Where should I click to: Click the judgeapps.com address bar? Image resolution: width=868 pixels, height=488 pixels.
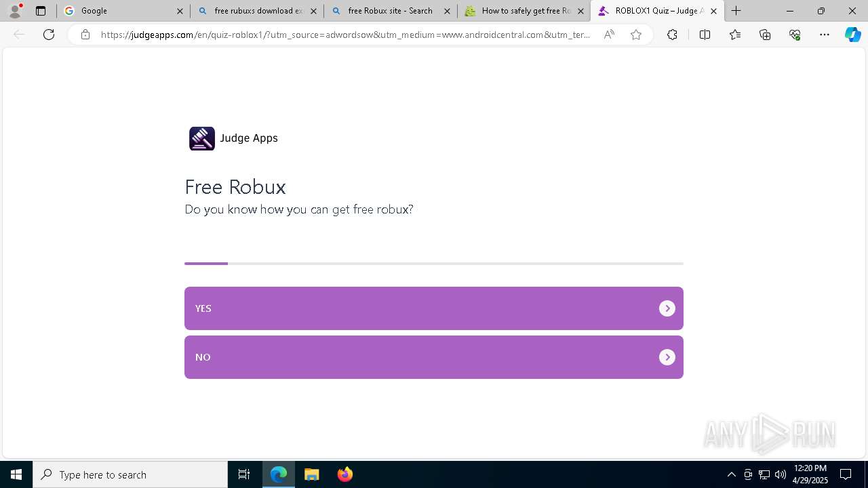tap(345, 35)
